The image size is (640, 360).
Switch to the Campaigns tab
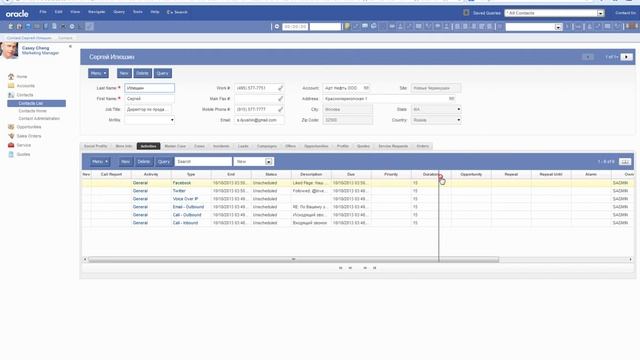(267, 146)
